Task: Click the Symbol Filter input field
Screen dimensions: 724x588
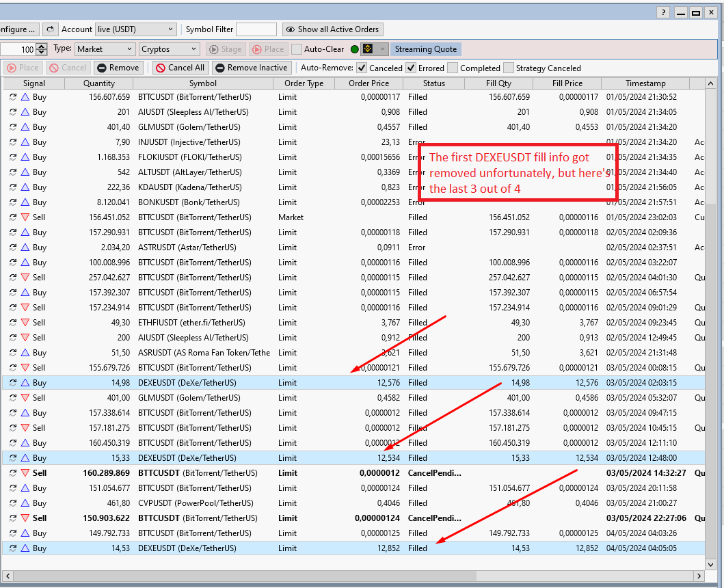Action: (x=256, y=29)
